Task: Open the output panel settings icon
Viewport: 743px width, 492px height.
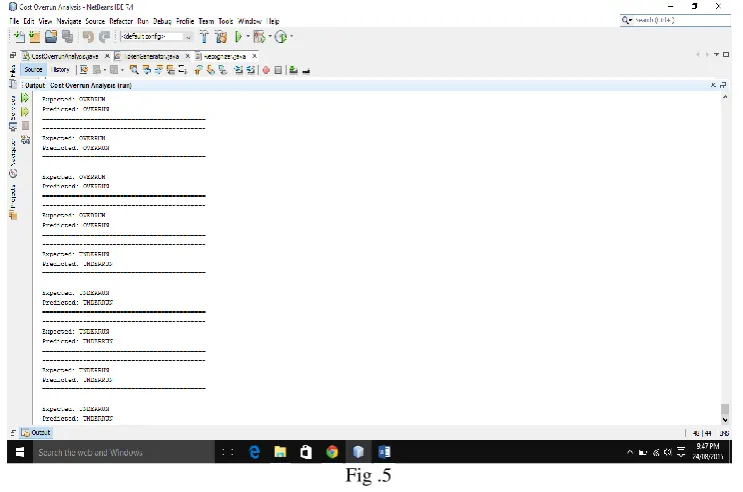Action: [x=26, y=139]
